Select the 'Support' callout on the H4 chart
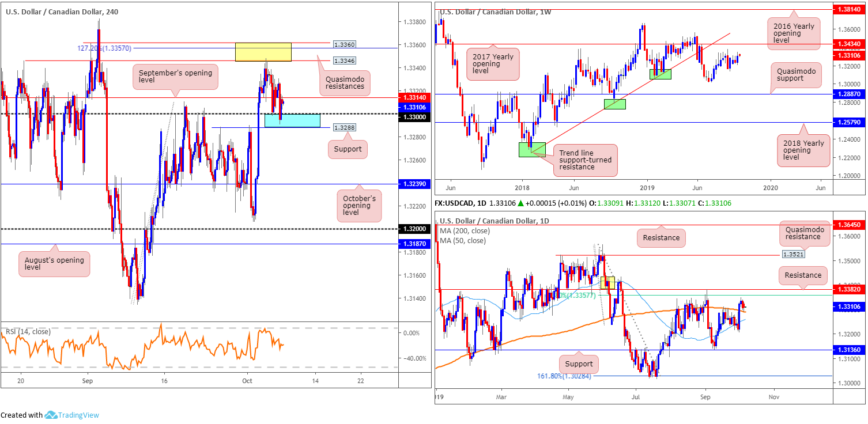868x424 pixels. coord(348,149)
